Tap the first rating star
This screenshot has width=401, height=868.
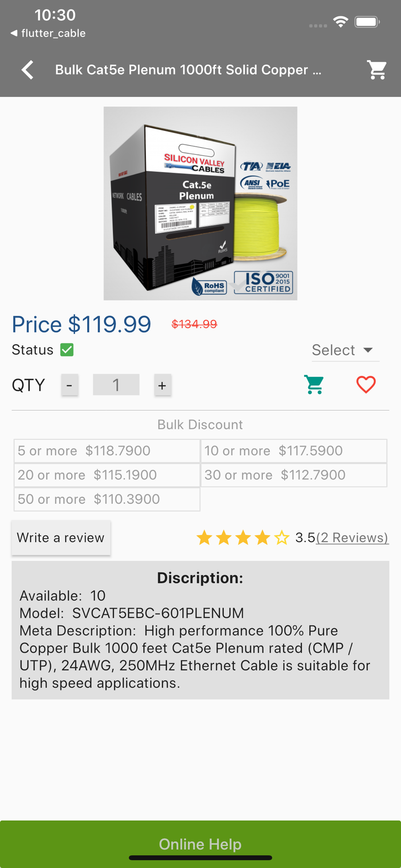(x=204, y=538)
